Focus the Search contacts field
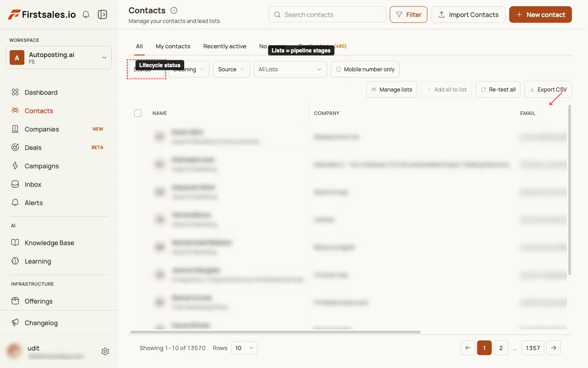The width and height of the screenshot is (588, 368). pyautogui.click(x=327, y=15)
